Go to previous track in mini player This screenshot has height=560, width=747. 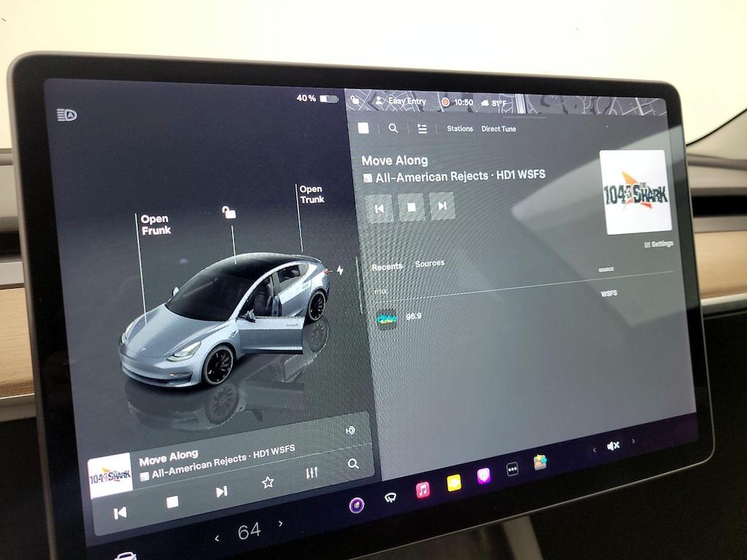pos(120,513)
